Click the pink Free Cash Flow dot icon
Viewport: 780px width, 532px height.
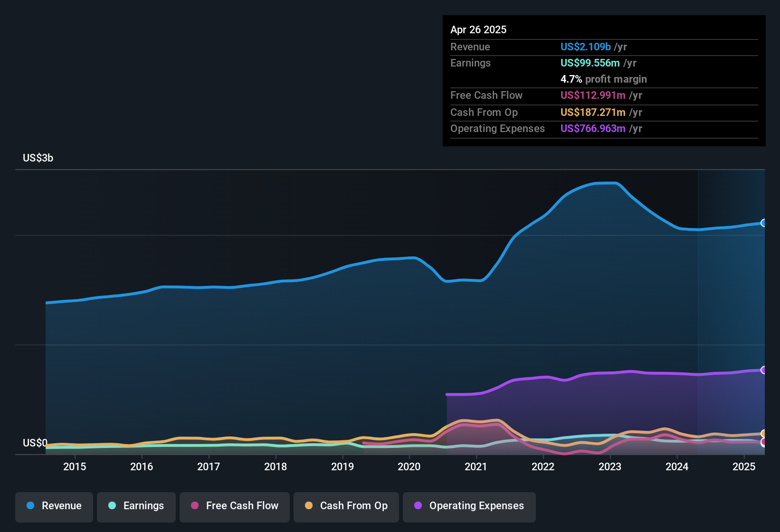click(x=194, y=506)
